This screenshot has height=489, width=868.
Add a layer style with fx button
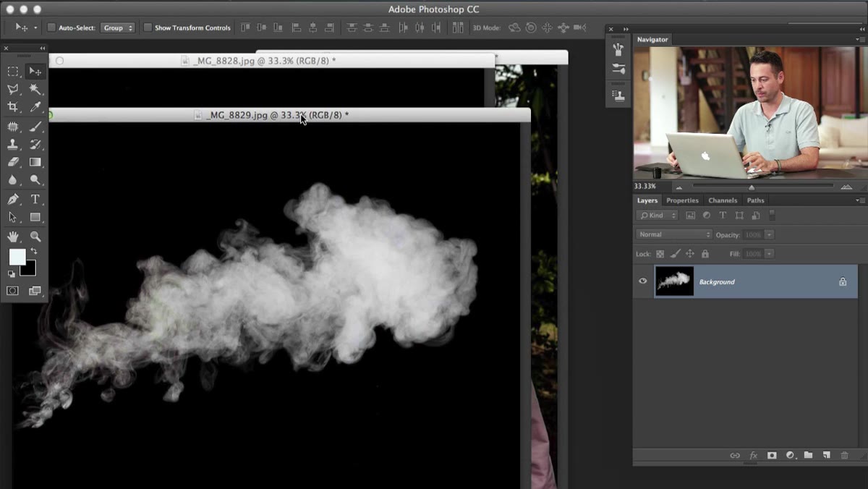click(x=753, y=455)
